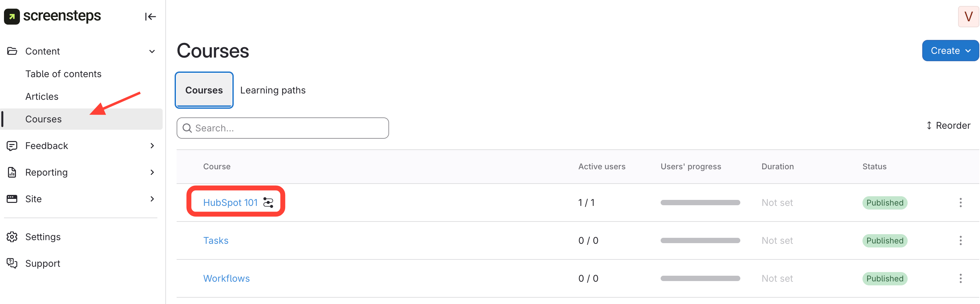This screenshot has width=980, height=304.
Task: Click the screensteps logo icon
Action: [12, 16]
